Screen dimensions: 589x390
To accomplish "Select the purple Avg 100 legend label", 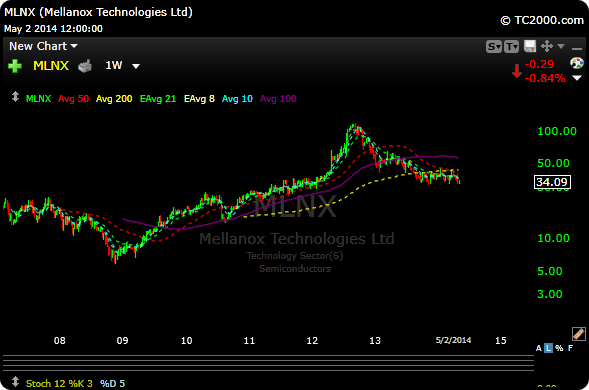I will pyautogui.click(x=278, y=99).
